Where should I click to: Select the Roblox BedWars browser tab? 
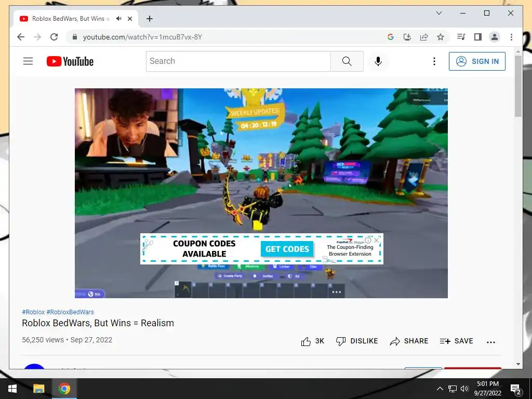coord(76,19)
